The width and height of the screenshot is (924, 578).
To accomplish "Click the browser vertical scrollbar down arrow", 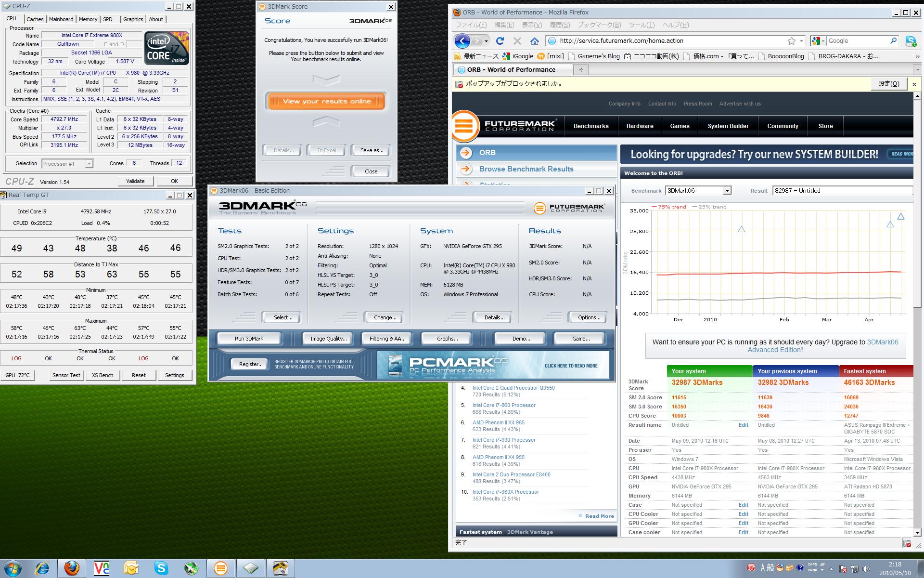I will tap(917, 532).
